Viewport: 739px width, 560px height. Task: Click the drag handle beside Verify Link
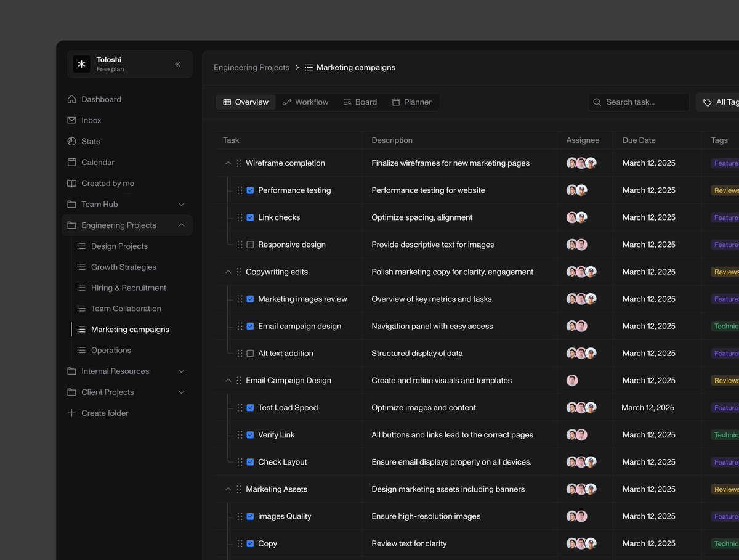240,434
